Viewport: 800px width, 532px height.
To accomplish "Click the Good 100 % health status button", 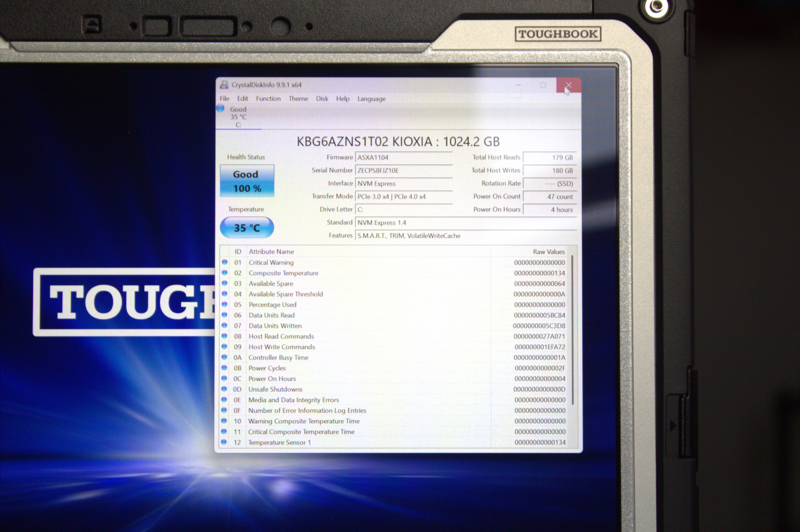I will [x=247, y=181].
